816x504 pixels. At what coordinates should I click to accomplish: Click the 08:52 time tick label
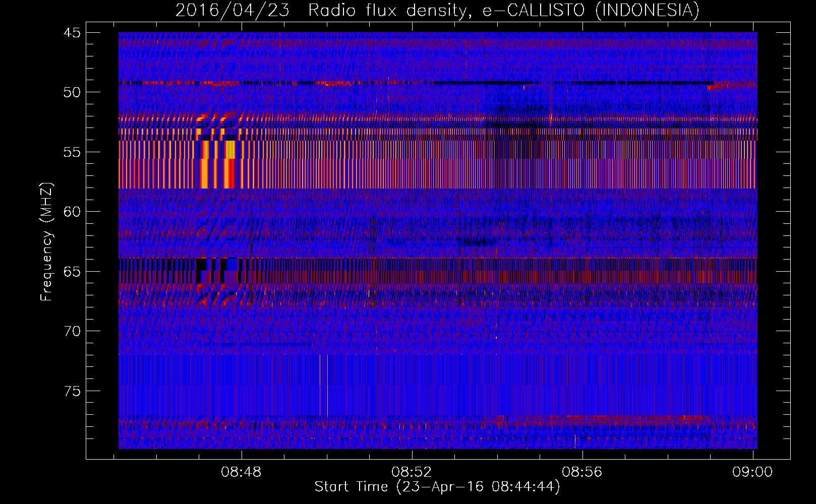coord(412,472)
